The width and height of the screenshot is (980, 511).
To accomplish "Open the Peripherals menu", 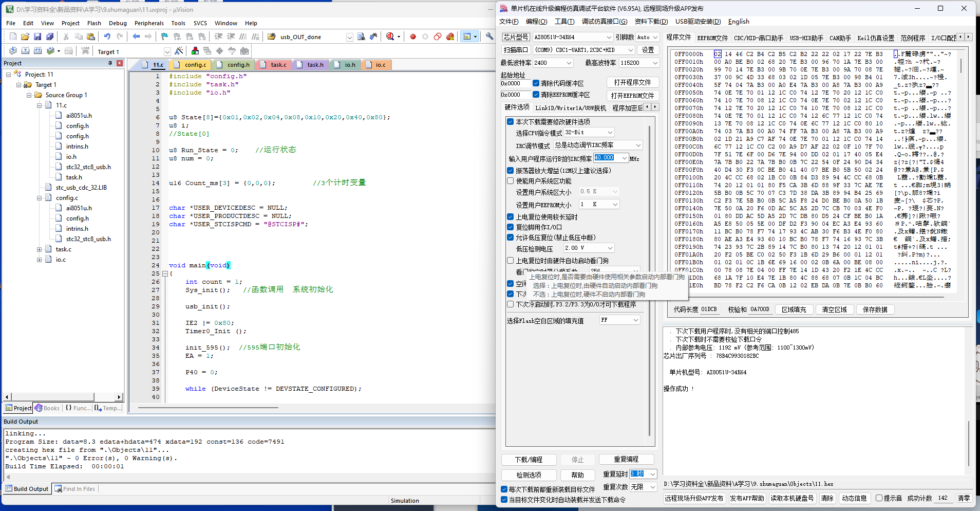I will pos(149,23).
